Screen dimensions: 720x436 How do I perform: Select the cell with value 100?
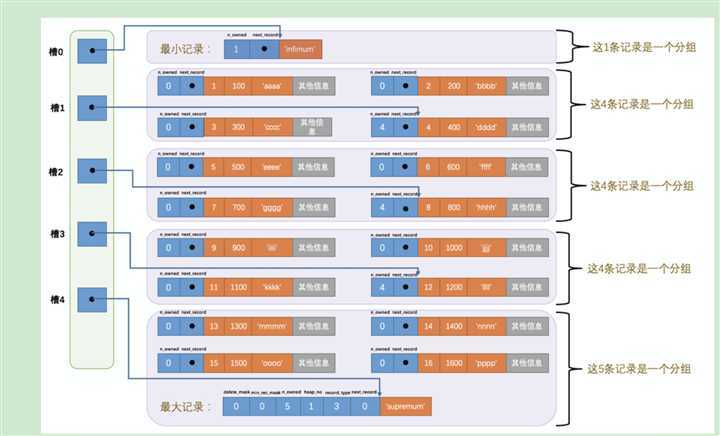[238, 86]
